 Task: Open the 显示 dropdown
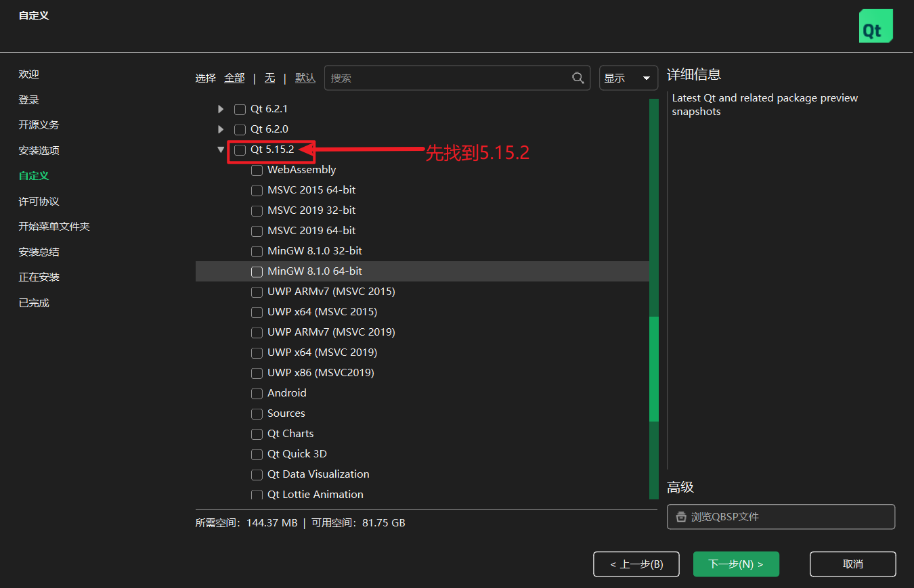click(628, 78)
